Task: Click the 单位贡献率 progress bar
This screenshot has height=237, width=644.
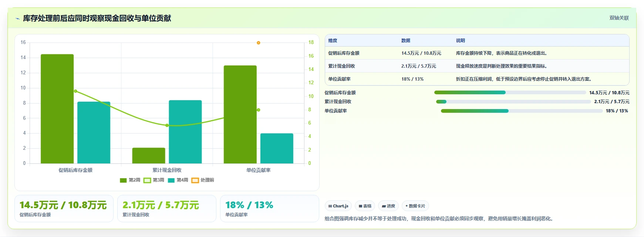Action: point(522,111)
